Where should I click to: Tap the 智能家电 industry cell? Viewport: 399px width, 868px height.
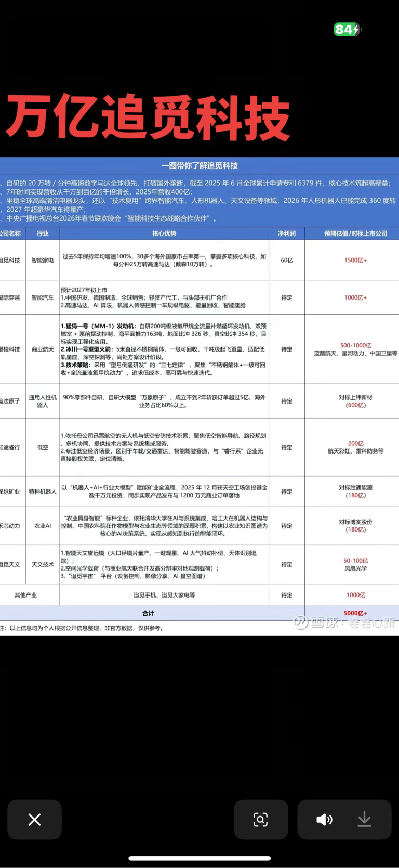[x=43, y=260]
